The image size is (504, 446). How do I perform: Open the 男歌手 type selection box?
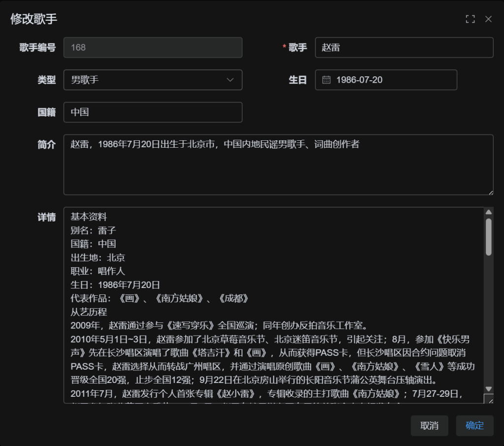point(148,80)
